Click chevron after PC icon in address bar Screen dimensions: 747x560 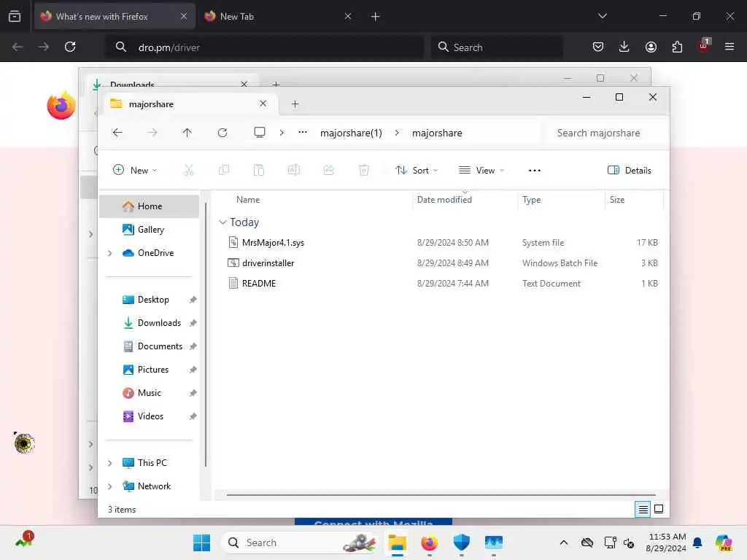click(282, 133)
